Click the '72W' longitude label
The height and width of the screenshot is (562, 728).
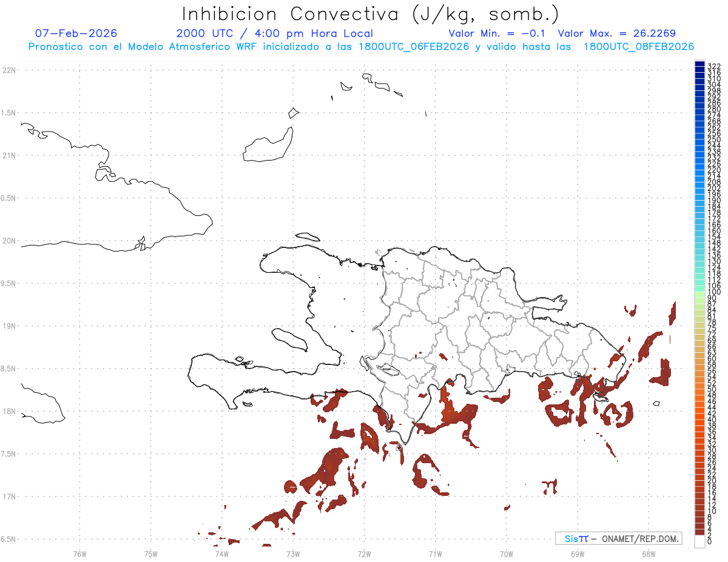[364, 554]
